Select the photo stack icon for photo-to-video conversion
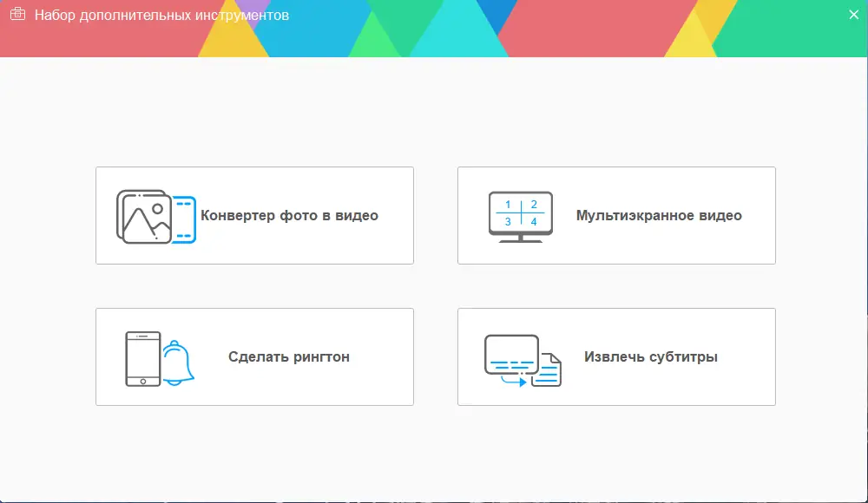The image size is (868, 503). click(148, 215)
